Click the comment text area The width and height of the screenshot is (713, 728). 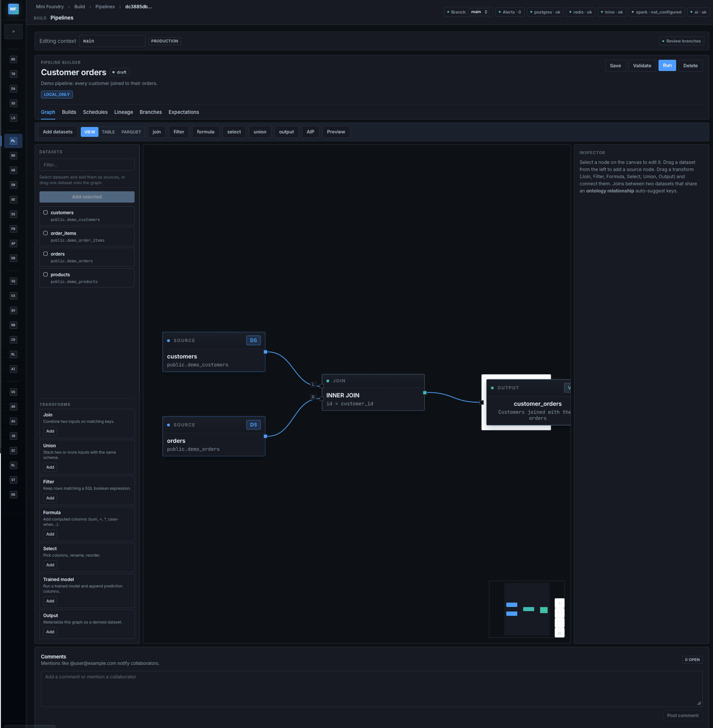click(x=371, y=689)
